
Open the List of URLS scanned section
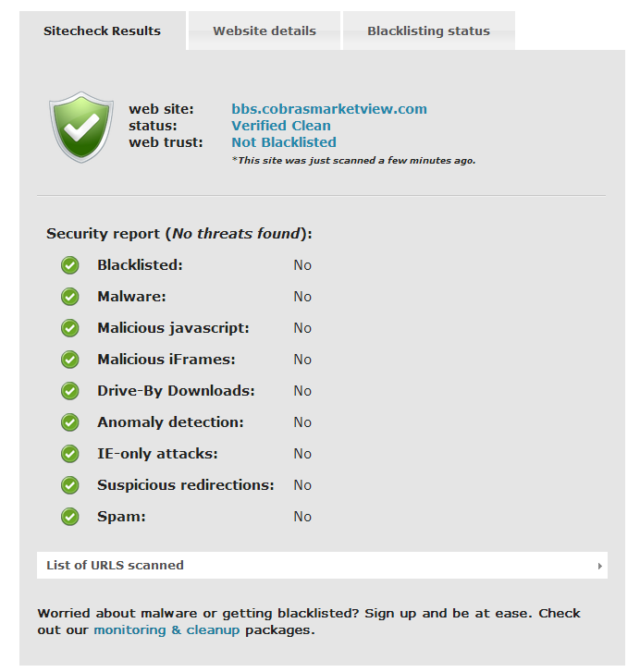[x=322, y=566]
